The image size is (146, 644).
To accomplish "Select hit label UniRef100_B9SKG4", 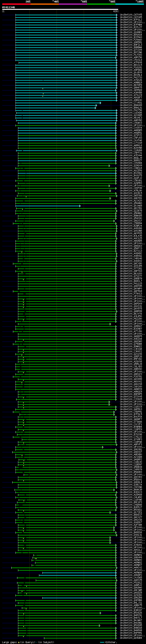I will pyautogui.click(x=131, y=35).
